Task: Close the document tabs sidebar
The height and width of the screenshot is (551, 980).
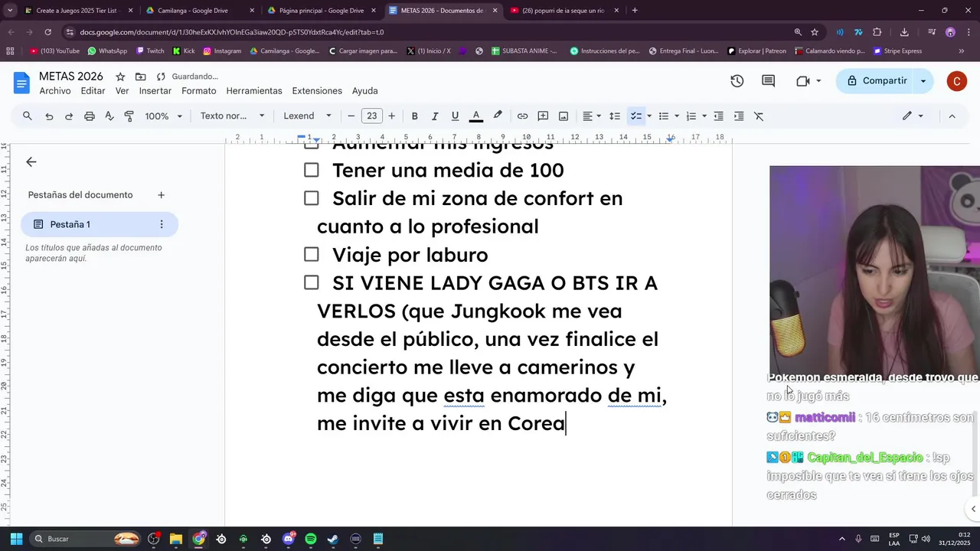Action: (31, 162)
